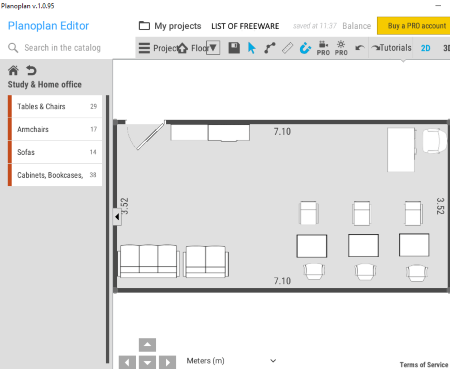Switch to 3D view mode
This screenshot has height=369, width=450.
446,48
